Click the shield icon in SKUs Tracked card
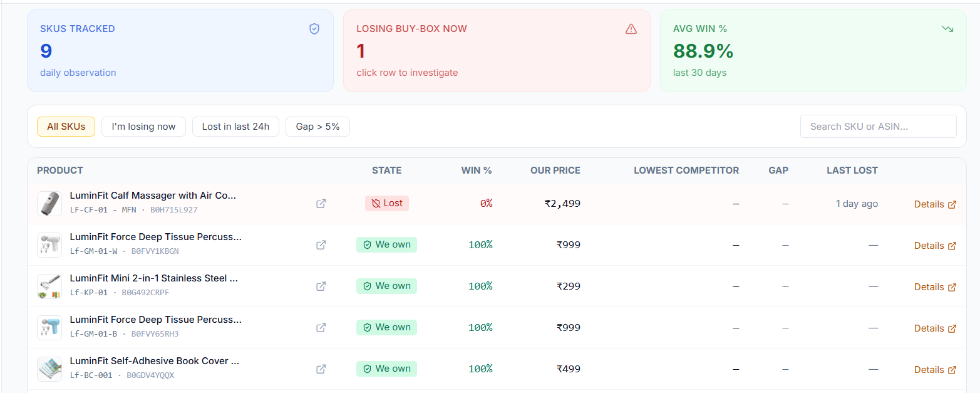This screenshot has width=980, height=393. [314, 29]
